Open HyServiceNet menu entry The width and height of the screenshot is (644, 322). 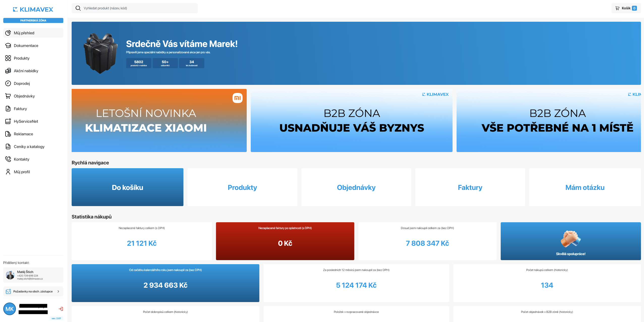[x=33, y=121]
